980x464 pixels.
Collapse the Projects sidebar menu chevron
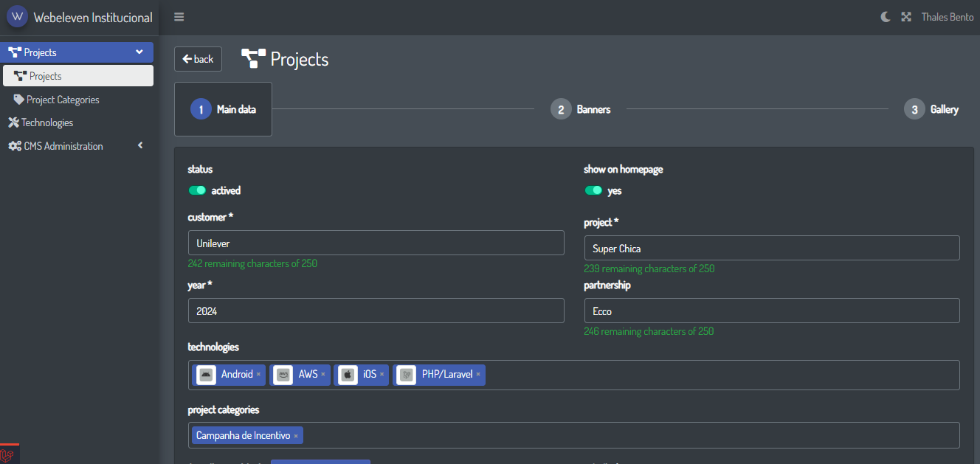139,52
